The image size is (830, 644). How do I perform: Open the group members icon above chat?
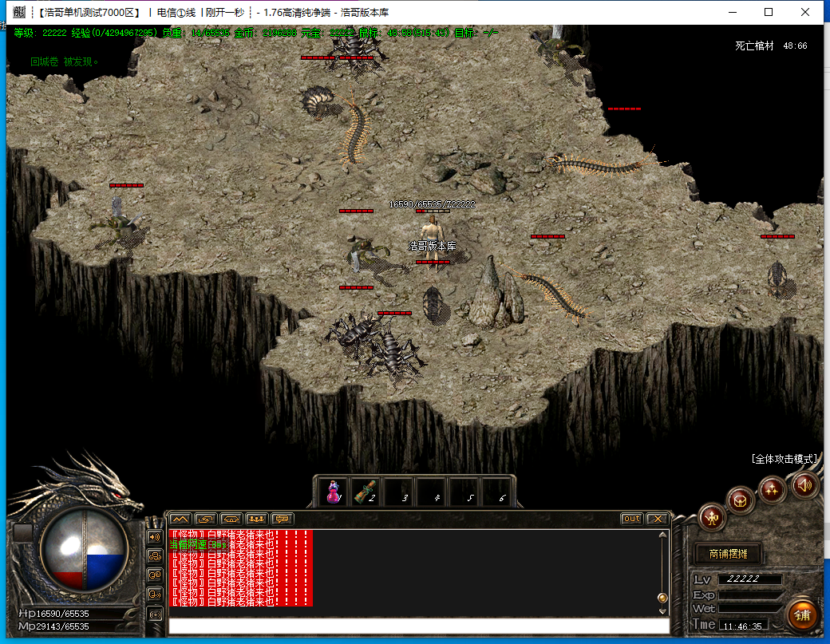pyautogui.click(x=256, y=520)
